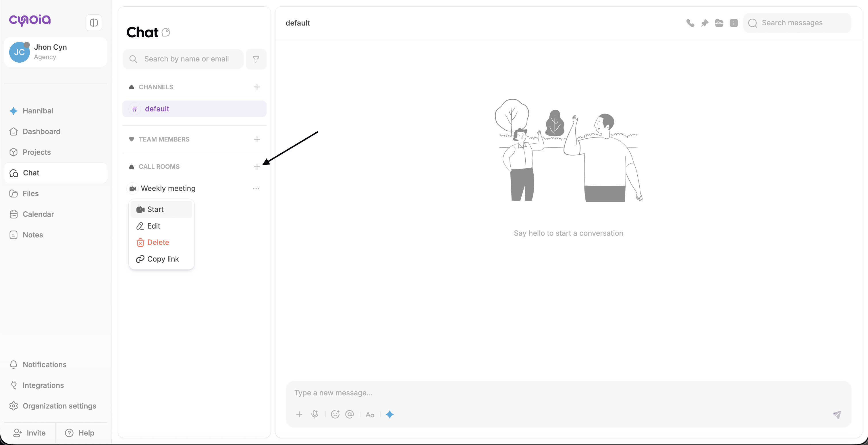Choose Start in call room menu
The width and height of the screenshot is (868, 445).
pos(155,209)
